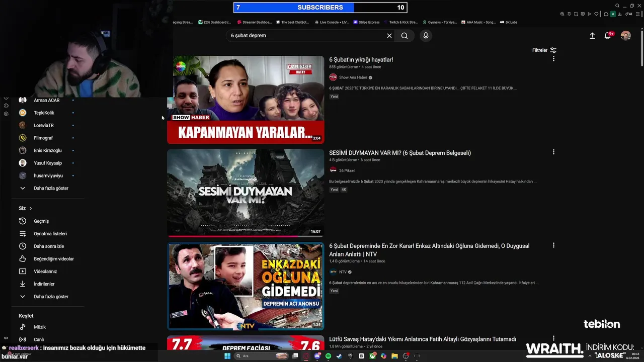Viewport: 644px width, 362px height.
Task: Open title Lütfü Savaş Hatay'daki Yıkımı
Action: coord(423,339)
